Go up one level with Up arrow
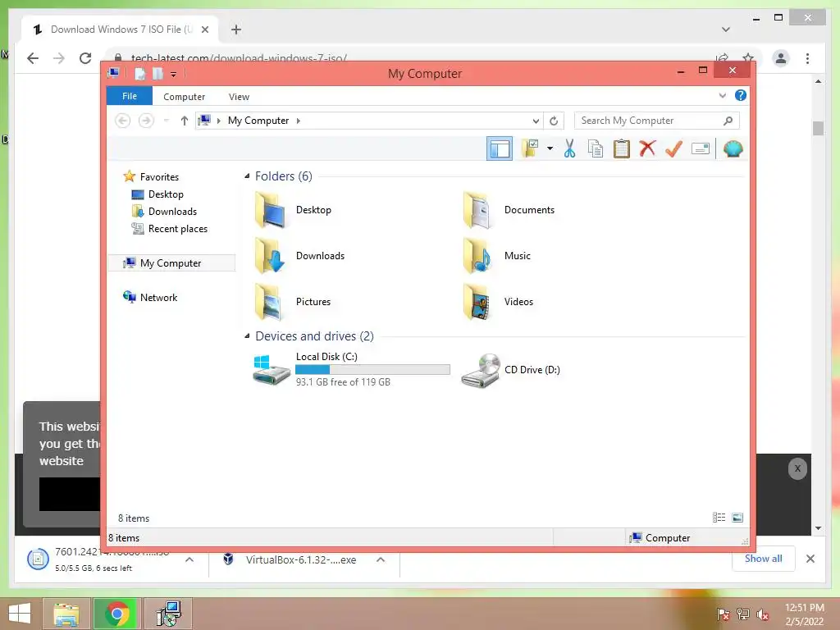 tap(185, 121)
